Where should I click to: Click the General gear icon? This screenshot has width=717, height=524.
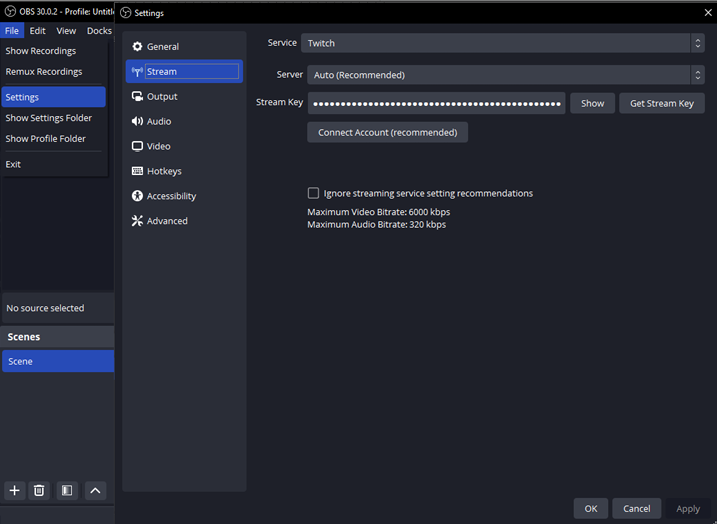click(137, 47)
